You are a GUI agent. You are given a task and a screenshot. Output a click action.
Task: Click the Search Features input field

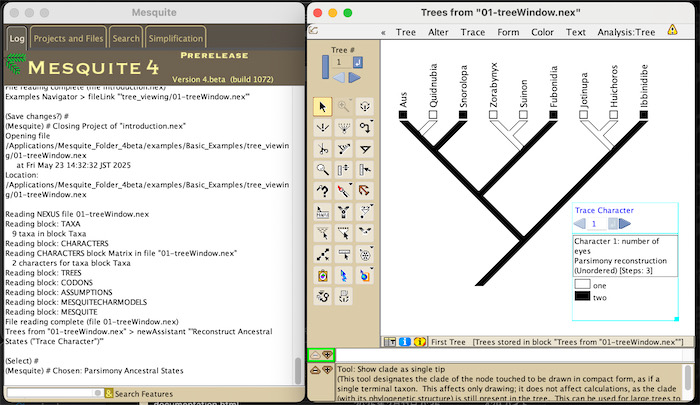coord(52,394)
